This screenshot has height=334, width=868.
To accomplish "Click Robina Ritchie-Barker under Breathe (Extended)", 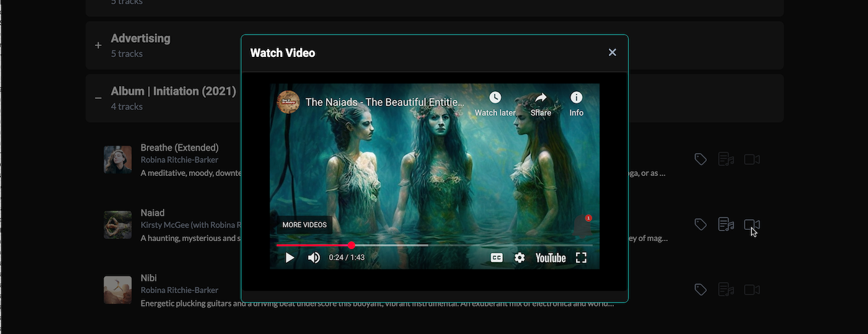I will 180,160.
